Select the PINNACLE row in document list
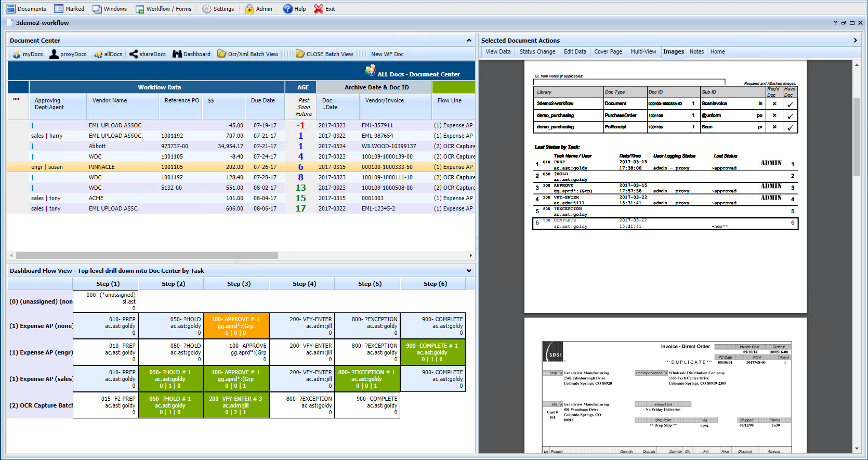The height and width of the screenshot is (460, 868). pyautogui.click(x=241, y=167)
